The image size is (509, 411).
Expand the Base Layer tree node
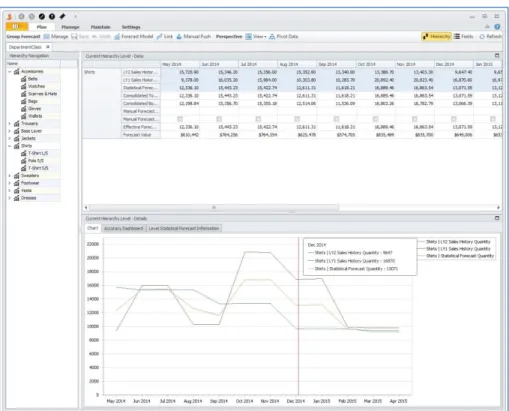tap(10, 131)
